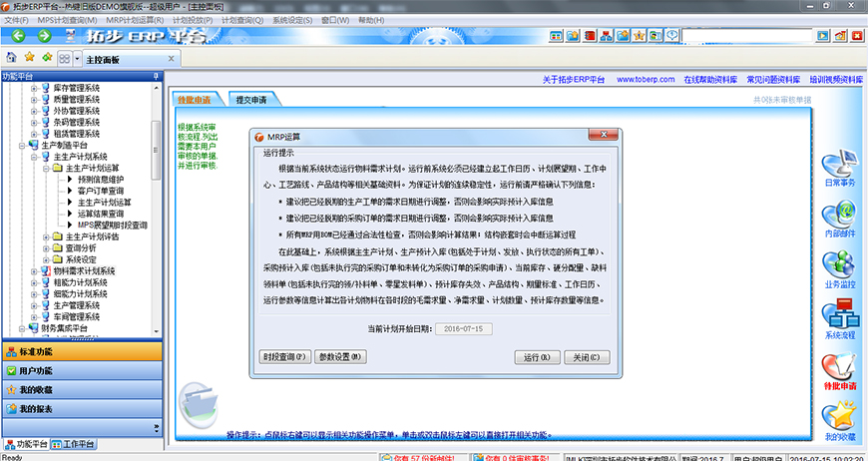
Task: Collapse the 生产制造平台 tree node
Action: point(21,146)
